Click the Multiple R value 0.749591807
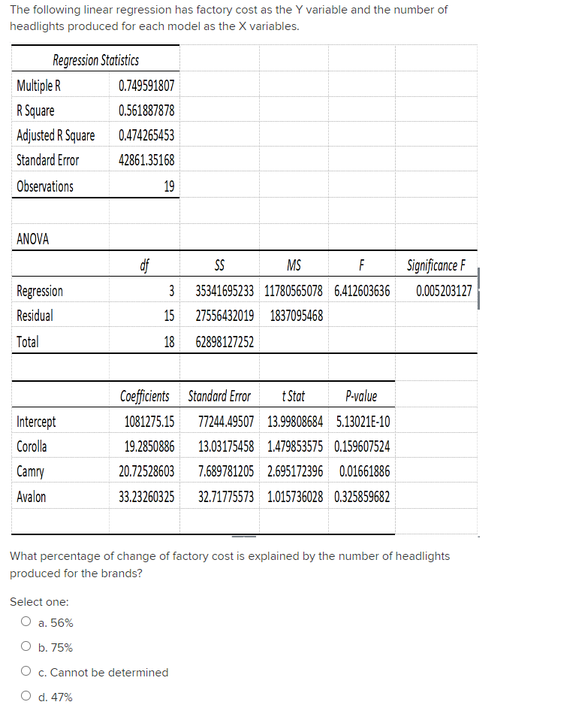 tap(147, 86)
